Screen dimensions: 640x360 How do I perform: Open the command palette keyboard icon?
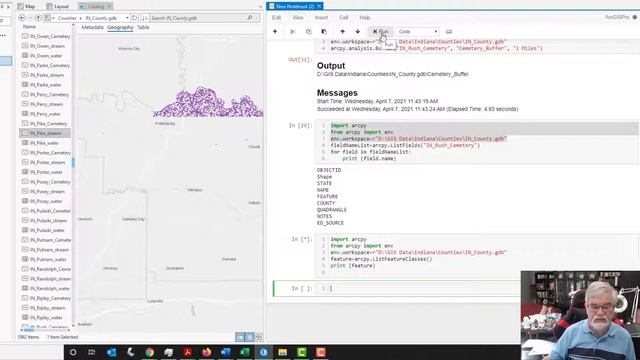pyautogui.click(x=449, y=31)
